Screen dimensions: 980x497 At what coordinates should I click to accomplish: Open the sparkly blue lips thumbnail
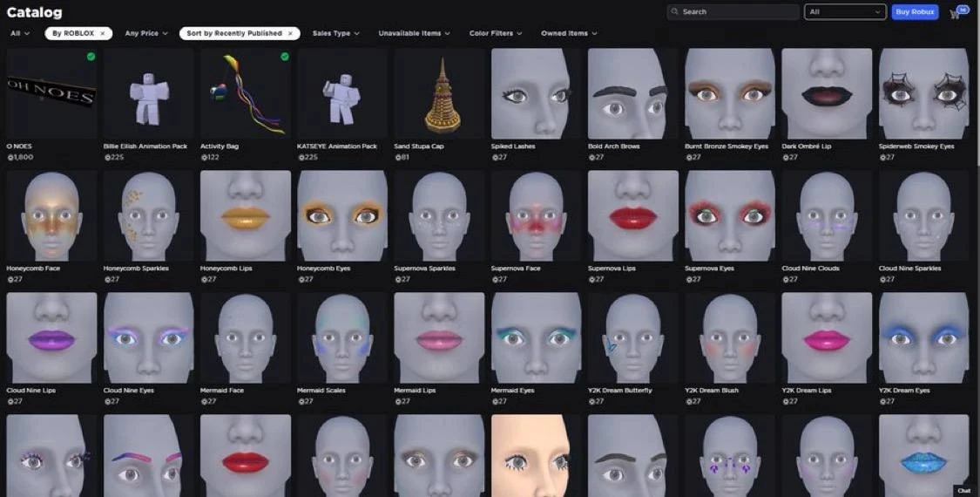tap(923, 456)
